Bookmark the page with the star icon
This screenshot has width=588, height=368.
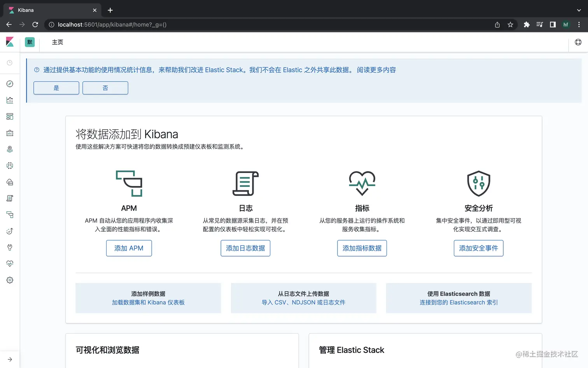510,25
